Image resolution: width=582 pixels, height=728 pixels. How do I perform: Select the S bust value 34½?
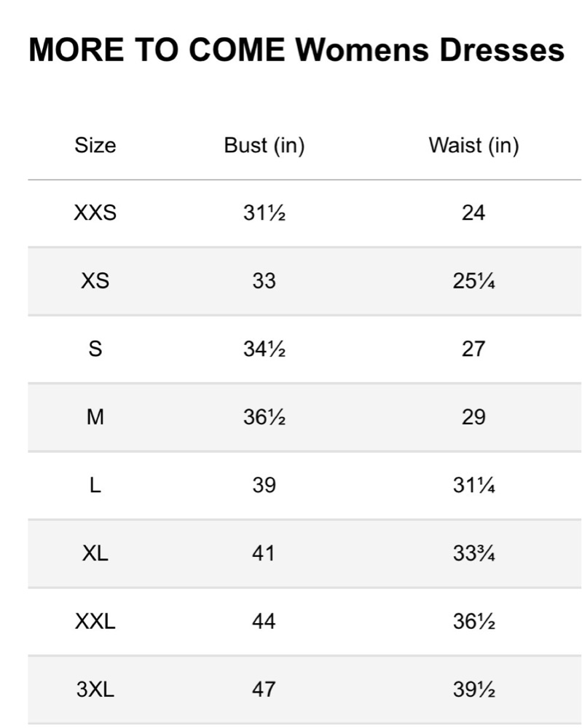264,349
